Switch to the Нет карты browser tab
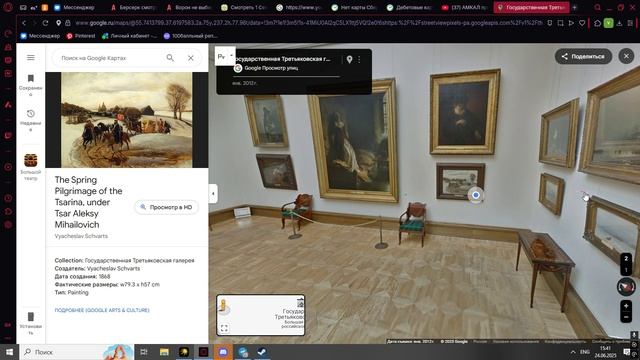 point(354,7)
